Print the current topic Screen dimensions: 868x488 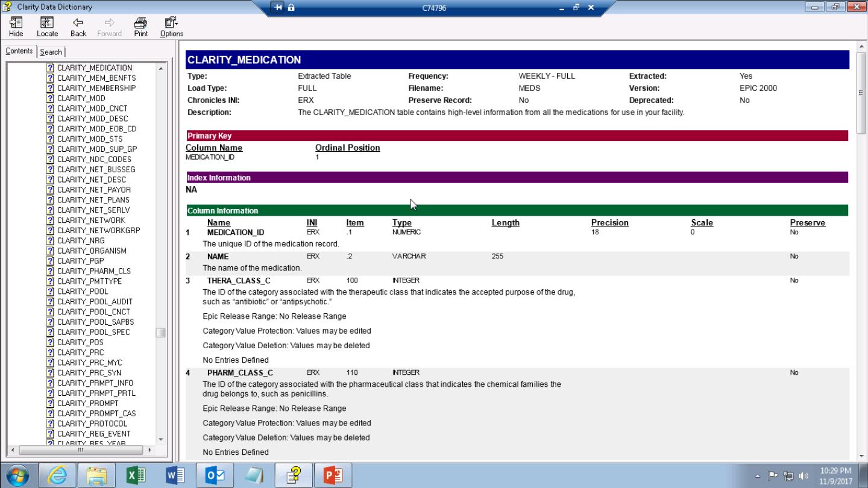[140, 27]
